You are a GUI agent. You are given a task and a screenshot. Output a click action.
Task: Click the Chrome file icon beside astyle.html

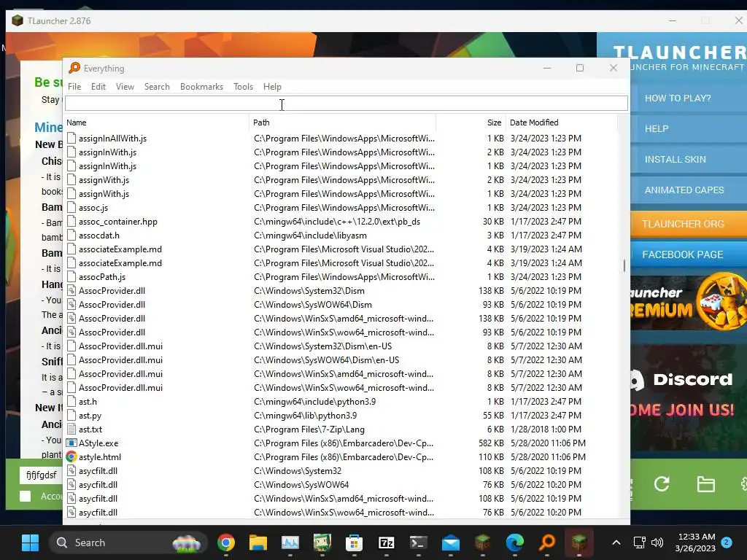(x=71, y=456)
